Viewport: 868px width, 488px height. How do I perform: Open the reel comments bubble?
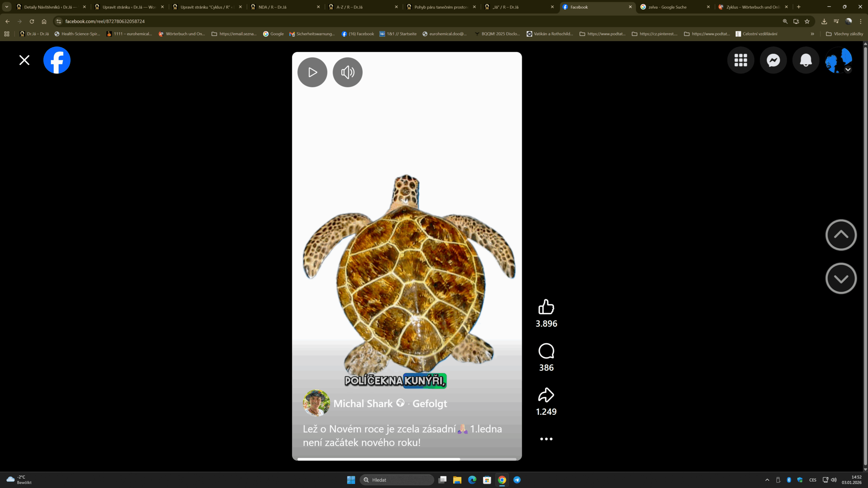pos(546,351)
